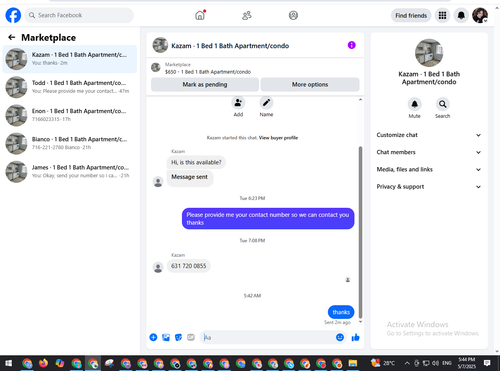Click the purple conversation information icon
500x371 pixels.
tap(352, 45)
